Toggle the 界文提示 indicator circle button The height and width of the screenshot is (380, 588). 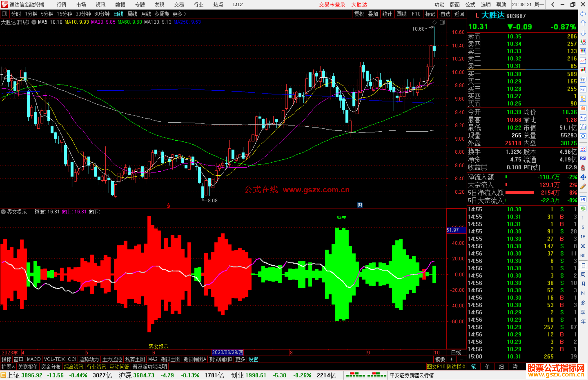3,212
